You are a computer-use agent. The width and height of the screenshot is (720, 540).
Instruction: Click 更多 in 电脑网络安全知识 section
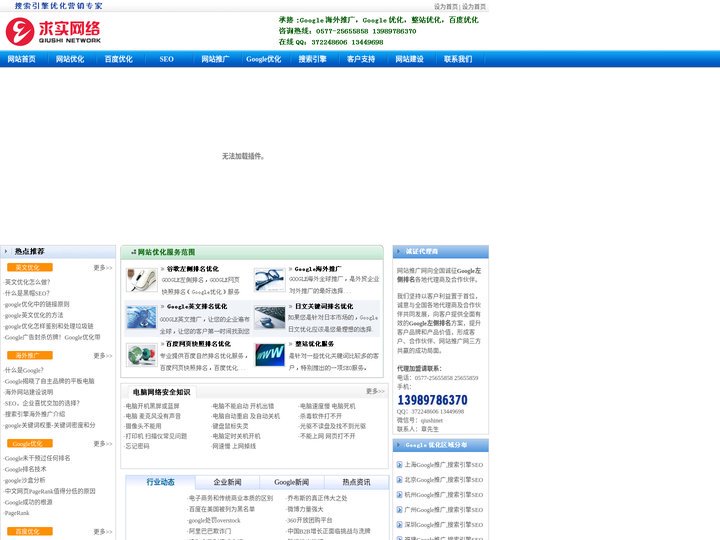point(375,391)
